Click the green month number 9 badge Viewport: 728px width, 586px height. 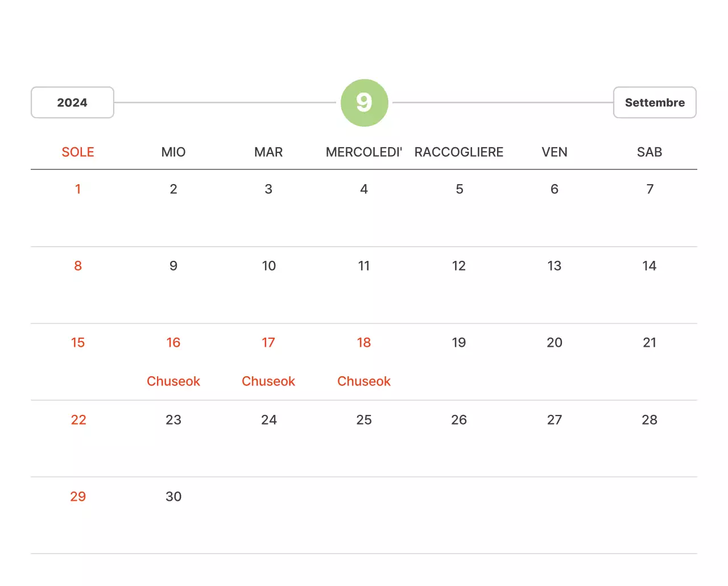click(x=364, y=102)
